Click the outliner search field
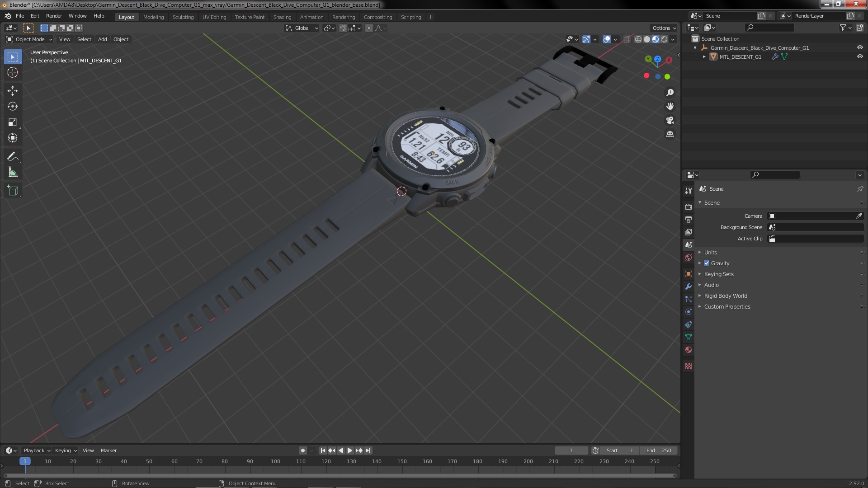The width and height of the screenshot is (868, 488). click(x=769, y=28)
